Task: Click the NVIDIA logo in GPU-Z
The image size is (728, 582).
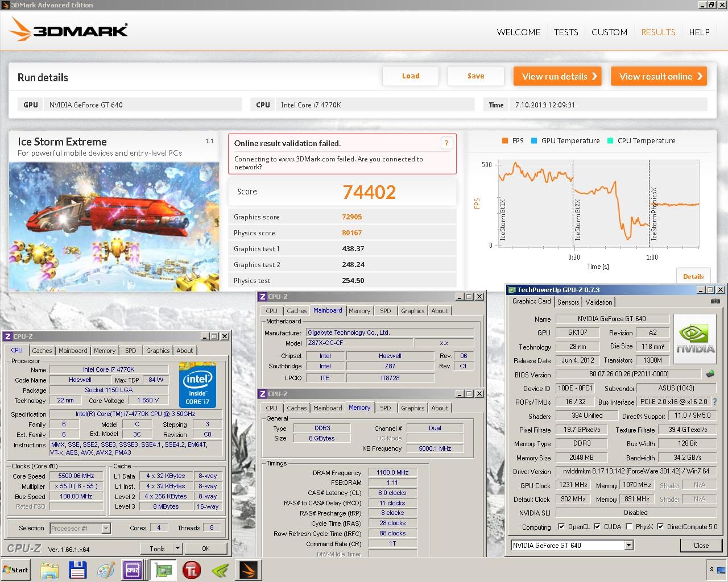Action: pos(695,339)
